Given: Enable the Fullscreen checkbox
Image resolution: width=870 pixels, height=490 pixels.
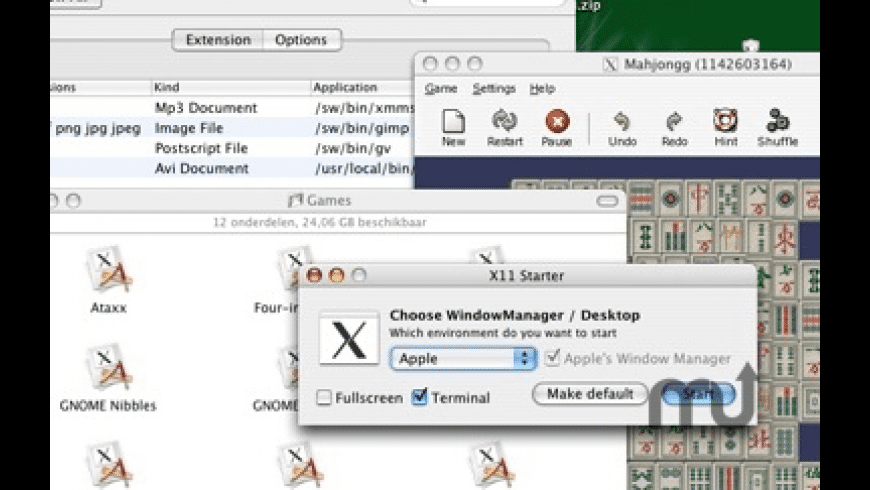Looking at the screenshot, I should pos(324,397).
